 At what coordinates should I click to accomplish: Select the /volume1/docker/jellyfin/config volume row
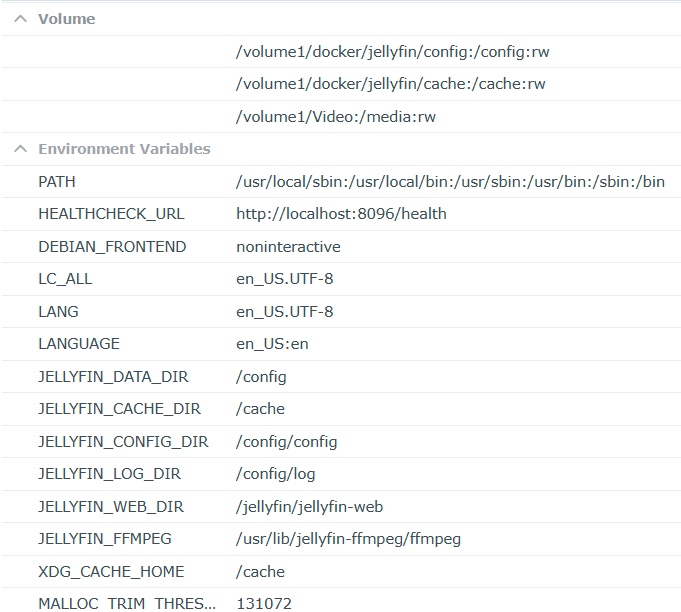[392, 52]
